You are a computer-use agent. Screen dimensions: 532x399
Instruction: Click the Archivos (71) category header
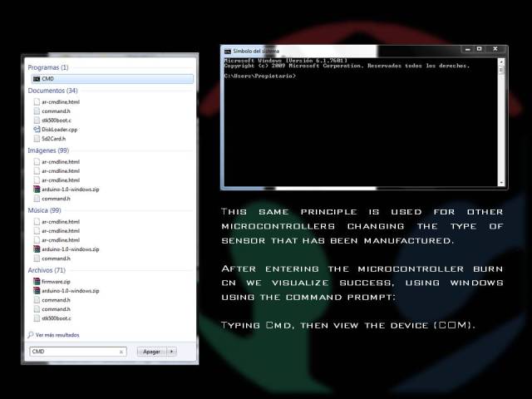click(x=47, y=270)
